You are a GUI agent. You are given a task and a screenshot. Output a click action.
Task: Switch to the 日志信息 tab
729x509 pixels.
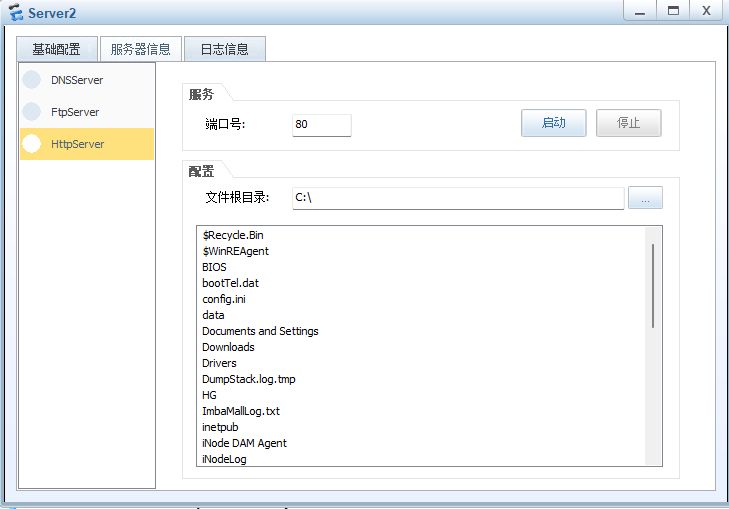pyautogui.click(x=225, y=49)
